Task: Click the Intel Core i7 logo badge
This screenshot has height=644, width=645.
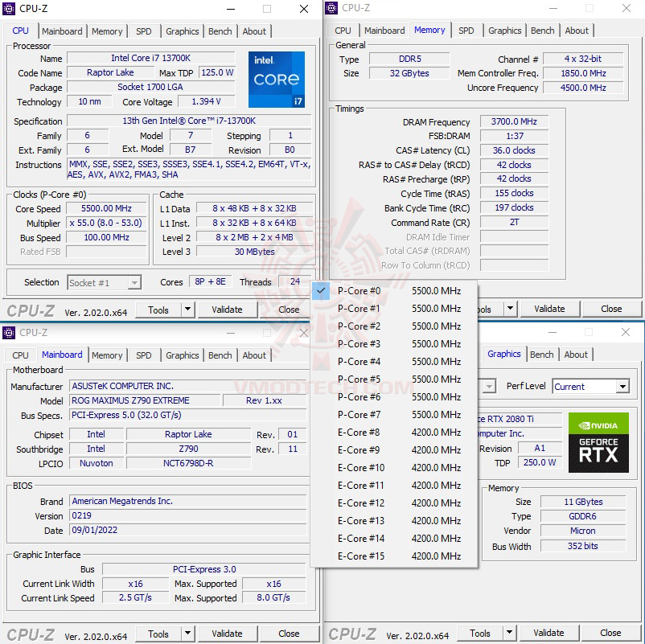Action: tap(276, 79)
